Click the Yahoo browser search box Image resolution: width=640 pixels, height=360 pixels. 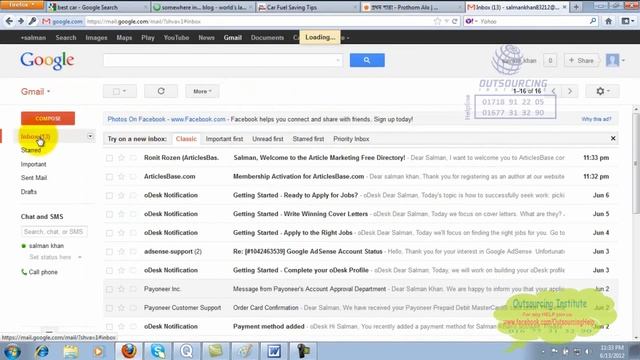coord(531,21)
